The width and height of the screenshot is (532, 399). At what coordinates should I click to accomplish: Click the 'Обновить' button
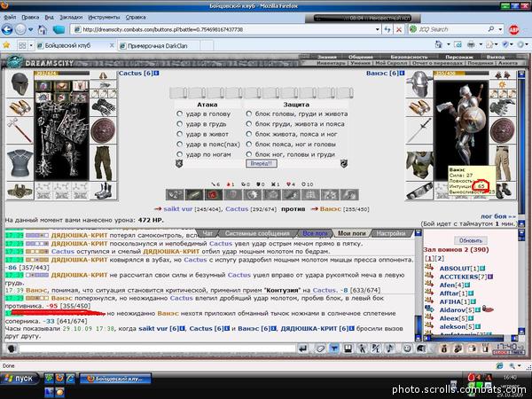coord(471,240)
